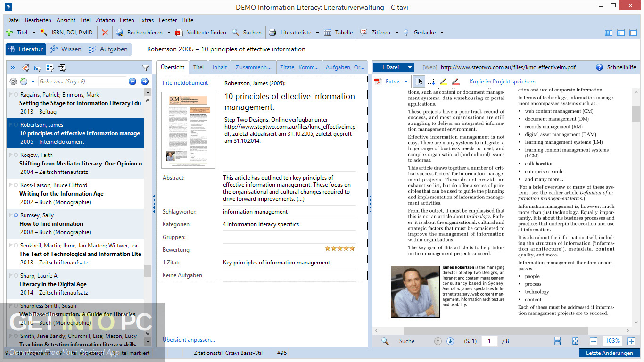
Task: Toggle read-status circle on Senkbeil, Martin entry
Action: point(16,246)
